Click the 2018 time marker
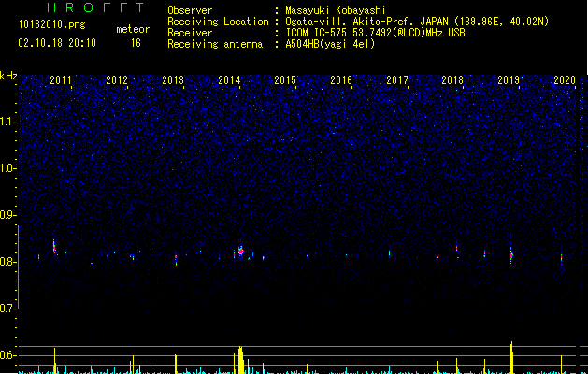This screenshot has width=588, height=374. point(452,80)
